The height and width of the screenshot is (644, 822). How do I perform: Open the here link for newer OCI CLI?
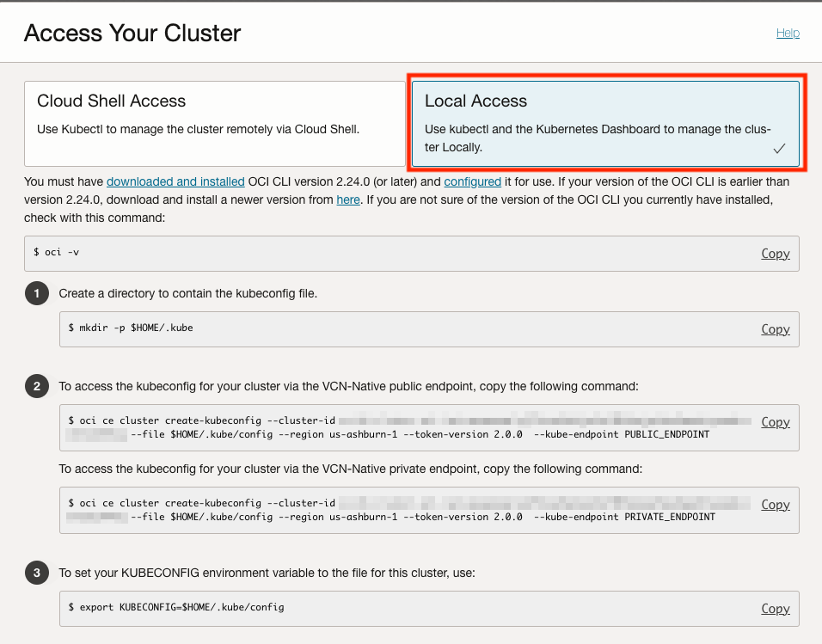(x=347, y=199)
